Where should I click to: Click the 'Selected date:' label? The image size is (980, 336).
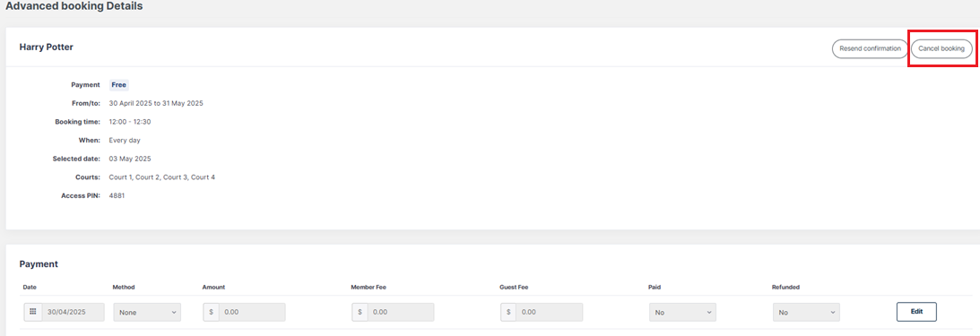click(x=77, y=159)
